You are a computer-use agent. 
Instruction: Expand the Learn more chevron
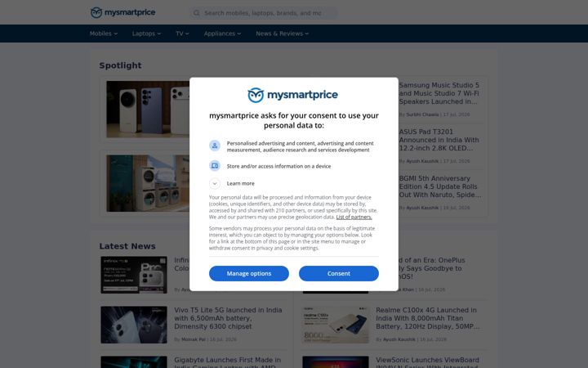215,183
